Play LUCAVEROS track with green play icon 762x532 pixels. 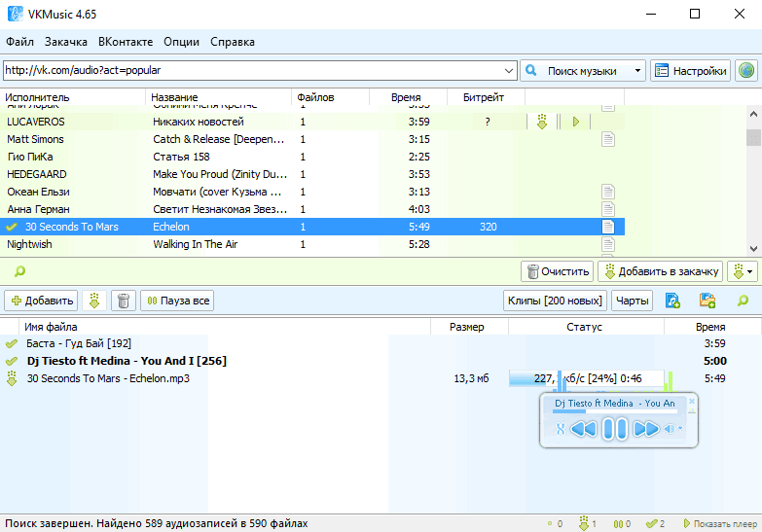point(576,122)
